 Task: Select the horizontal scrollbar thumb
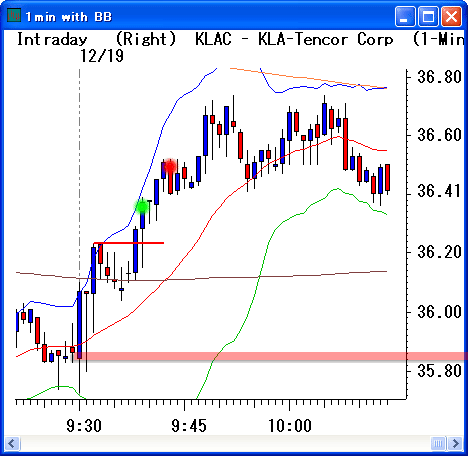click(438, 443)
